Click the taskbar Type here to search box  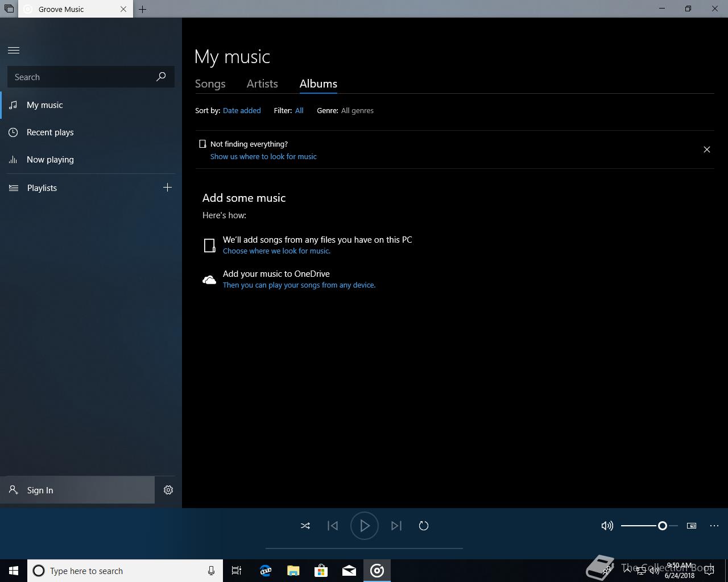[x=125, y=571]
